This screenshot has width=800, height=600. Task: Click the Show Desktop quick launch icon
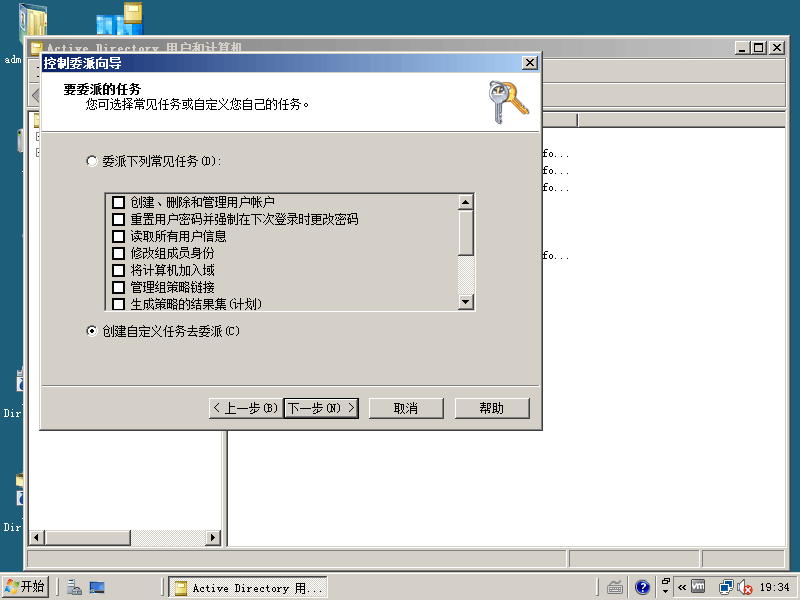97,588
